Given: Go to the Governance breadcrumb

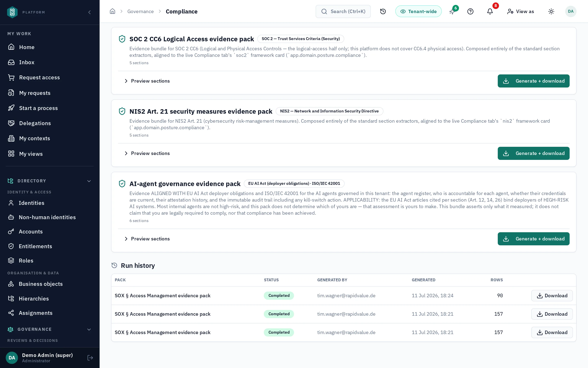Looking at the screenshot, I should (x=140, y=11).
